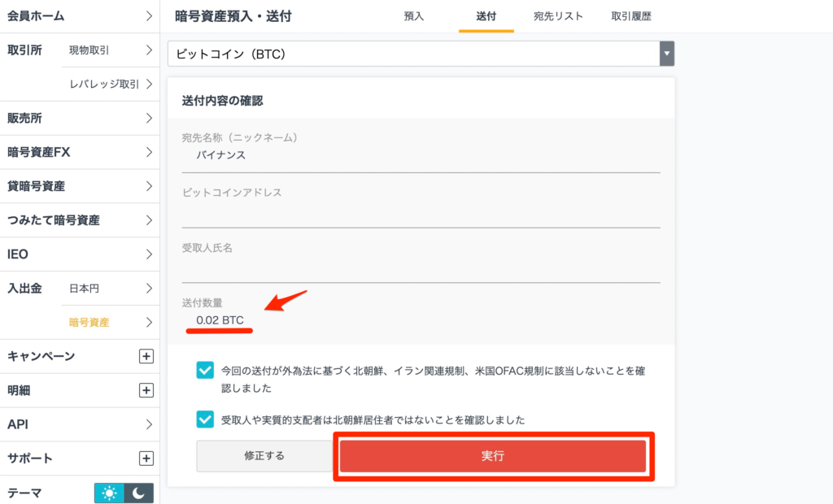The width and height of the screenshot is (833, 504).
Task: Open 暗号資産FX via its arrow icon
Action: tap(149, 152)
